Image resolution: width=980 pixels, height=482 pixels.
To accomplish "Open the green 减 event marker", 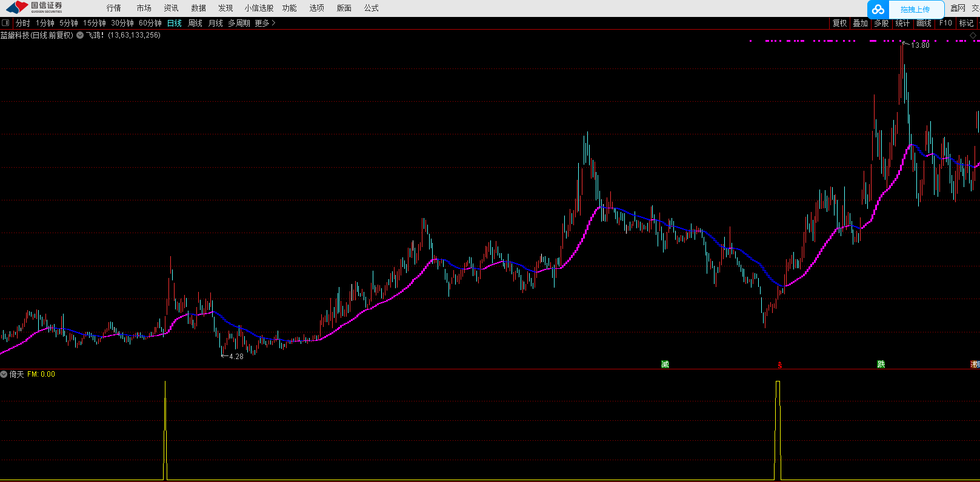I will click(665, 364).
